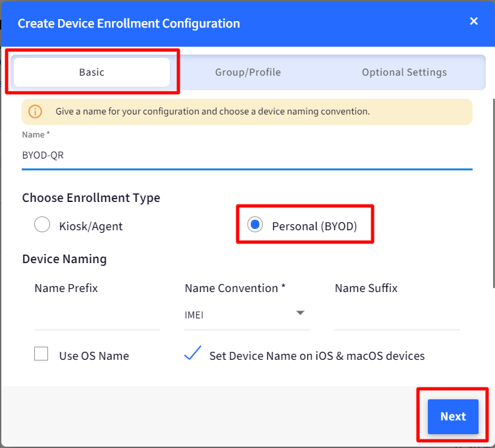Click the Name Prefix input field
The height and width of the screenshot is (448, 495).
tap(97, 316)
